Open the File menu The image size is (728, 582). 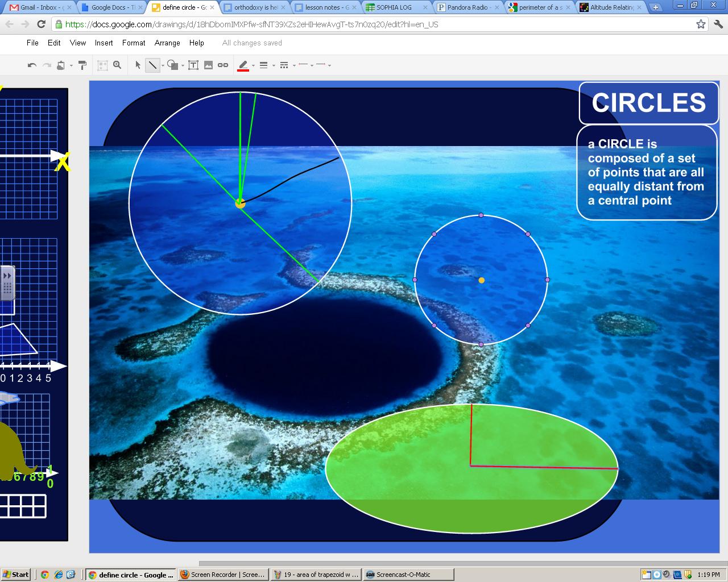[x=33, y=43]
